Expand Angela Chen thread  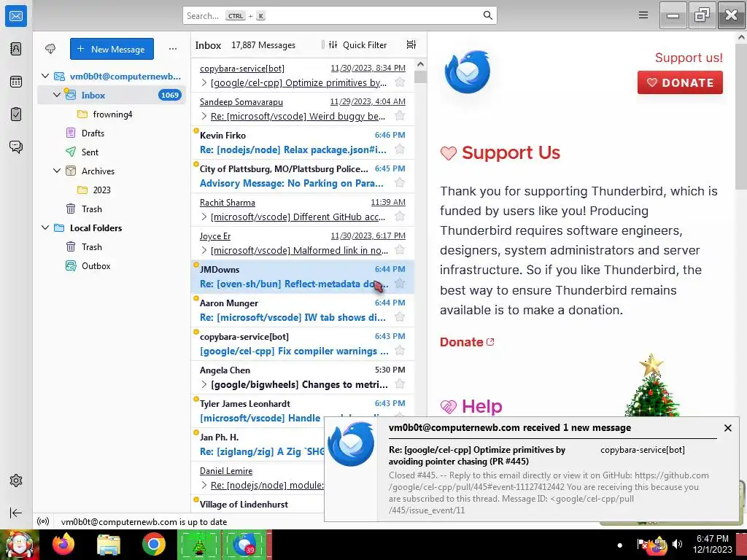(x=204, y=384)
